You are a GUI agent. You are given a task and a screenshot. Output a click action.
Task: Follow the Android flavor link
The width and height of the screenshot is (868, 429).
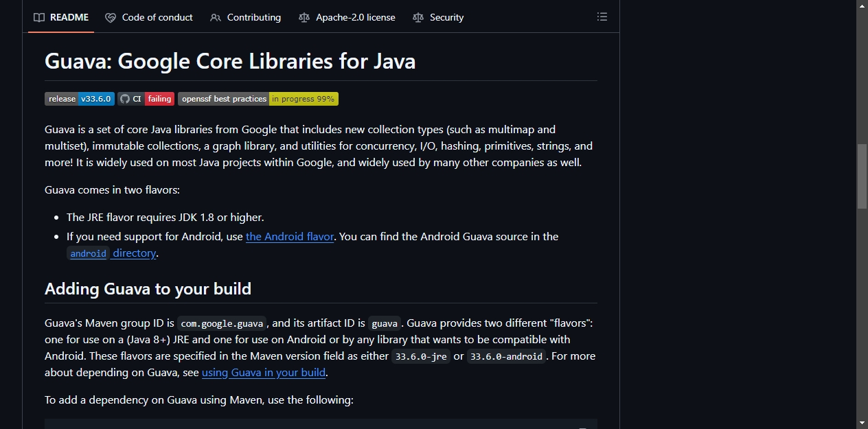coord(290,236)
